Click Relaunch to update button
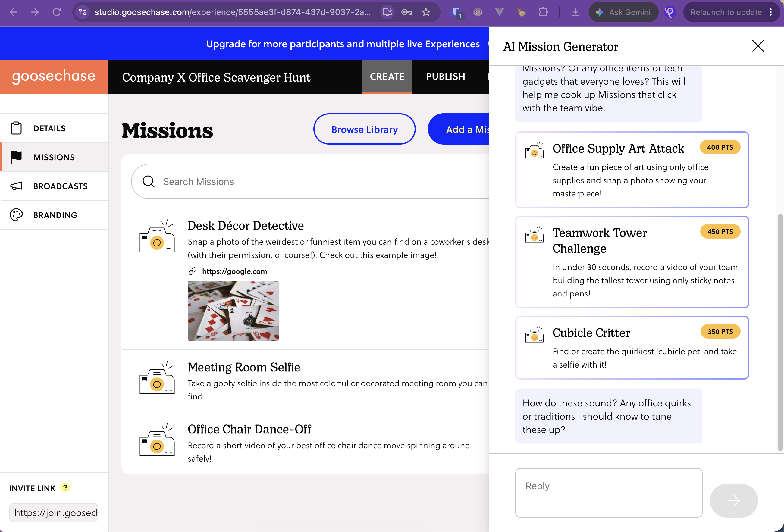This screenshot has width=784, height=532. click(x=726, y=12)
